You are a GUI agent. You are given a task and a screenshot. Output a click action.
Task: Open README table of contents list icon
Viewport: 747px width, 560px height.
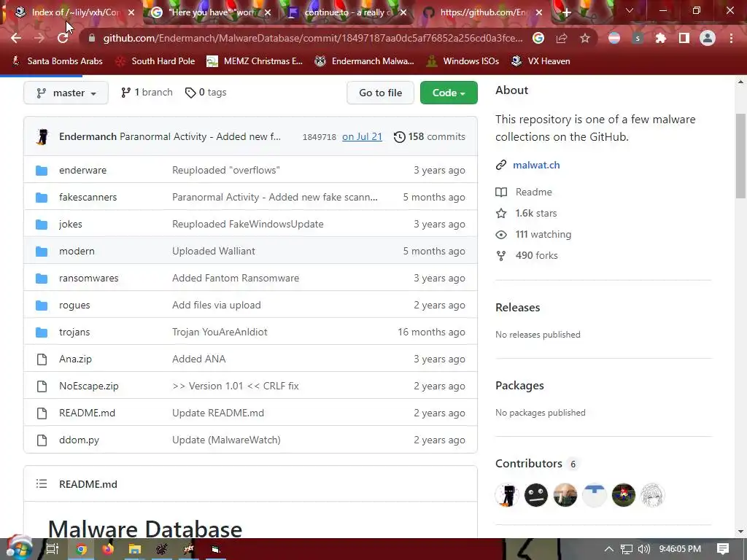click(42, 484)
